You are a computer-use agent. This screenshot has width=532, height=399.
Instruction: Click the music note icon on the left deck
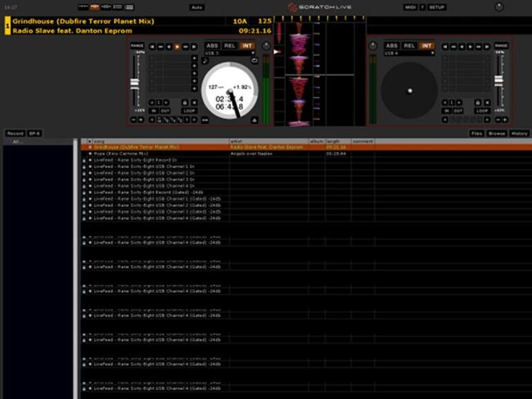[x=206, y=61]
